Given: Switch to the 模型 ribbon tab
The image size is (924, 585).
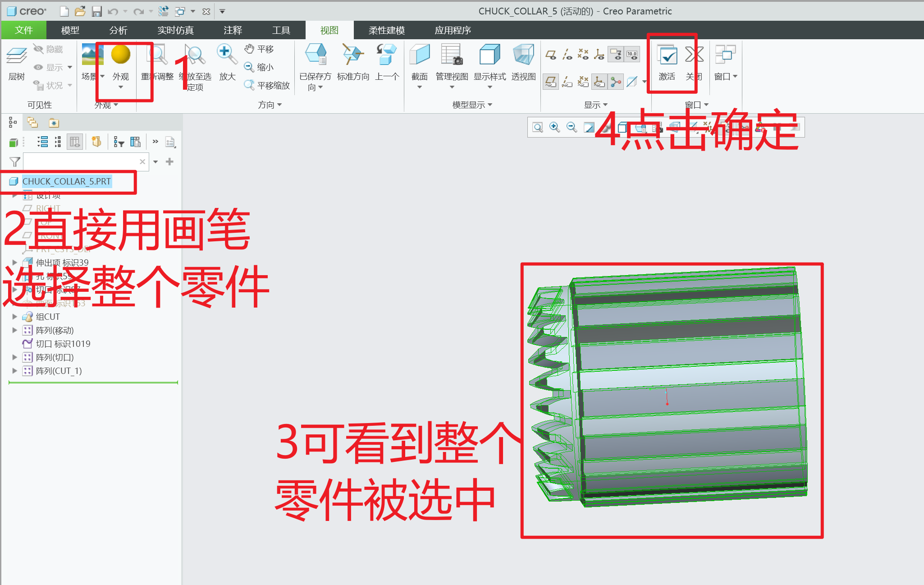Looking at the screenshot, I should pos(70,30).
